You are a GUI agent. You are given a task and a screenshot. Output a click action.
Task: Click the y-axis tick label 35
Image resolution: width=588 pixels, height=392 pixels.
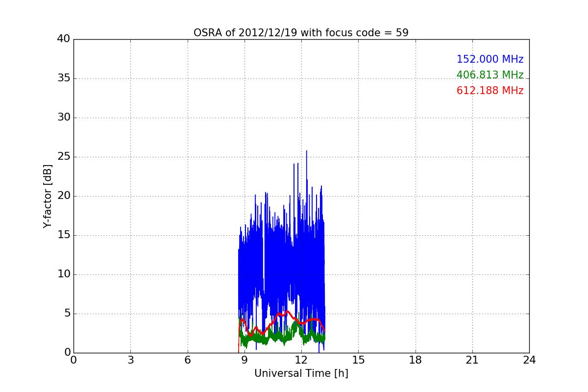click(63, 78)
